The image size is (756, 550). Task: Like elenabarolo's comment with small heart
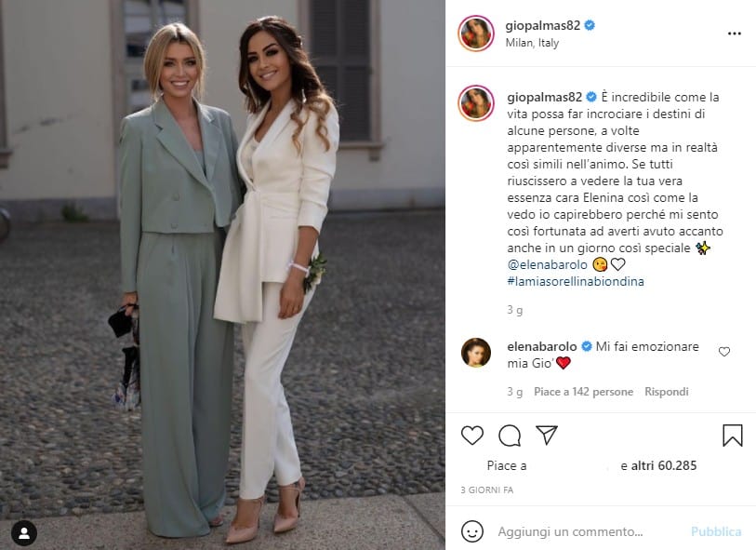pos(724,352)
